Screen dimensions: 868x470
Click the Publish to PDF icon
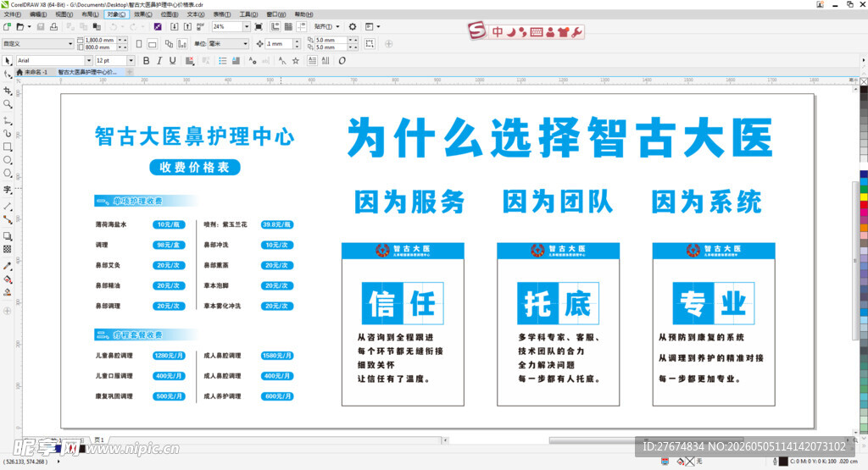pyautogui.click(x=200, y=26)
